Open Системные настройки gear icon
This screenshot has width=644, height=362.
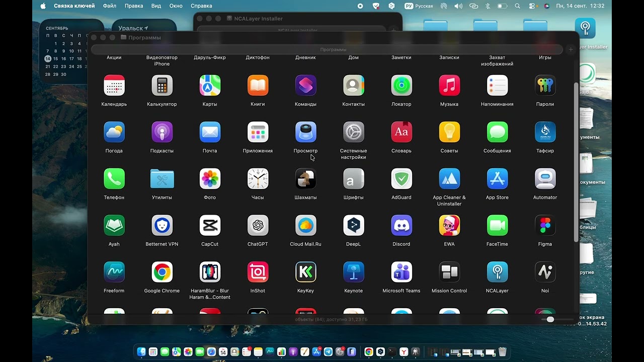click(353, 132)
